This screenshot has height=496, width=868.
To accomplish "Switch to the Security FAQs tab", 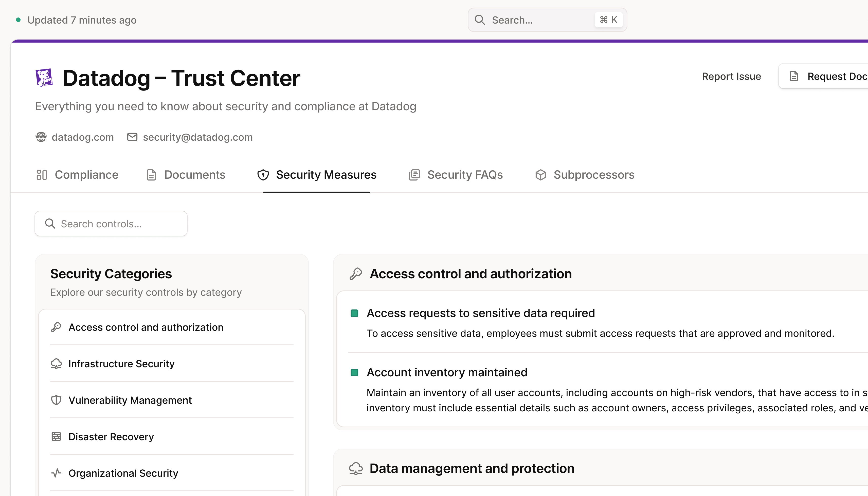I will click(x=465, y=175).
